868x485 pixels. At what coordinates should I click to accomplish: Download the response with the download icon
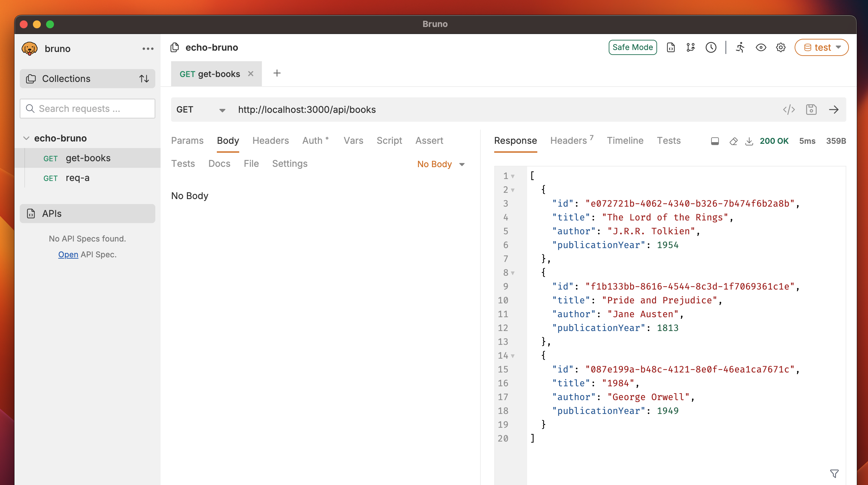(x=750, y=141)
